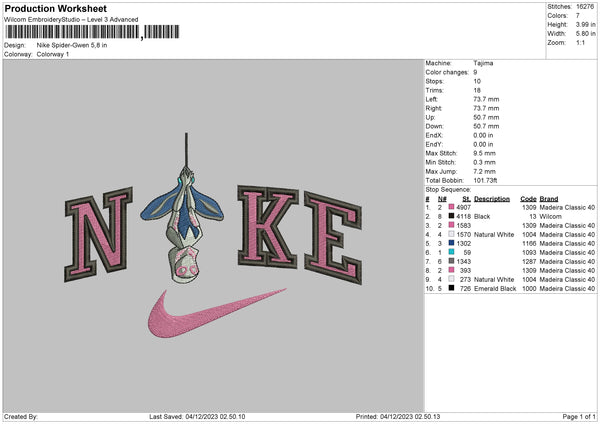Click the Machine value Tajima

coord(483,63)
